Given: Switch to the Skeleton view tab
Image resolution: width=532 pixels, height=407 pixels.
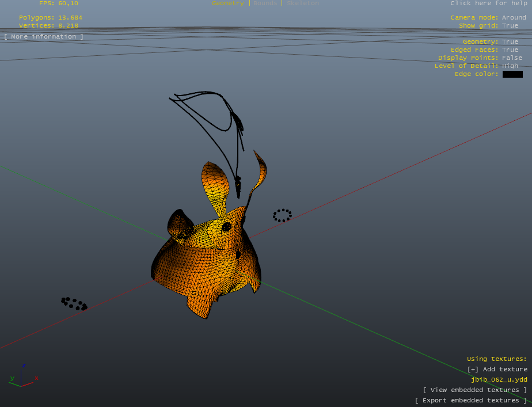Looking at the screenshot, I should click(303, 3).
